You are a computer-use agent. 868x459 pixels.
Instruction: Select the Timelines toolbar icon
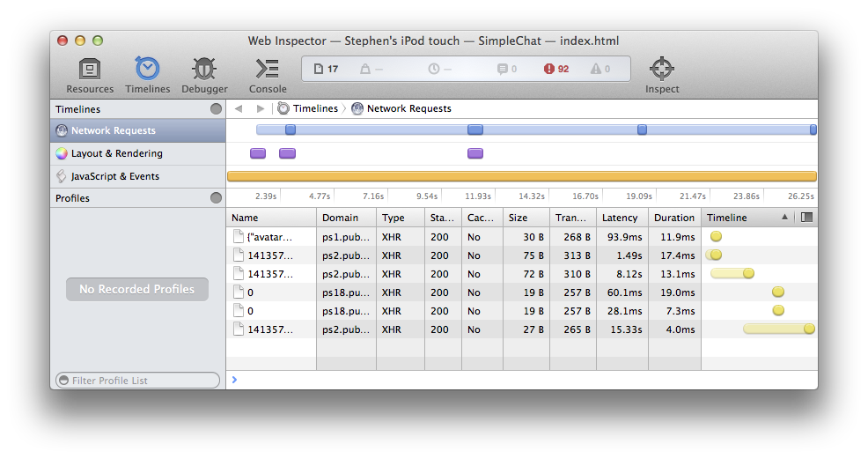pyautogui.click(x=147, y=75)
